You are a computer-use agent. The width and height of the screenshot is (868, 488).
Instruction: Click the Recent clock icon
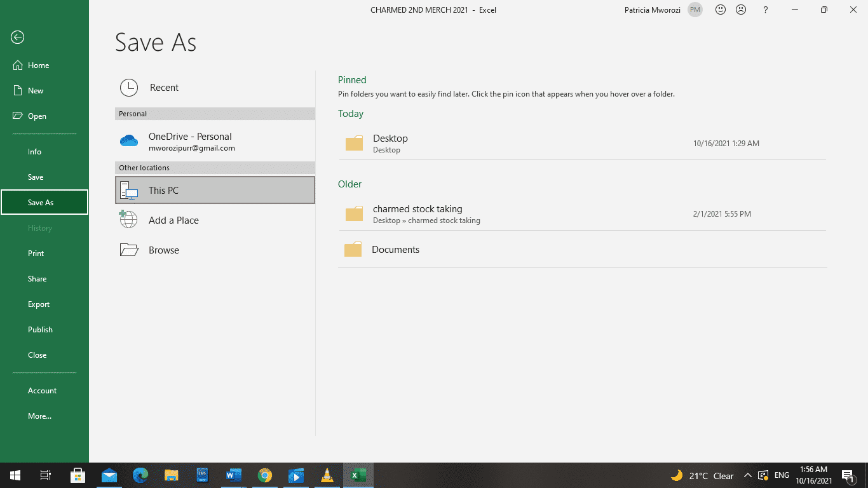pyautogui.click(x=128, y=87)
